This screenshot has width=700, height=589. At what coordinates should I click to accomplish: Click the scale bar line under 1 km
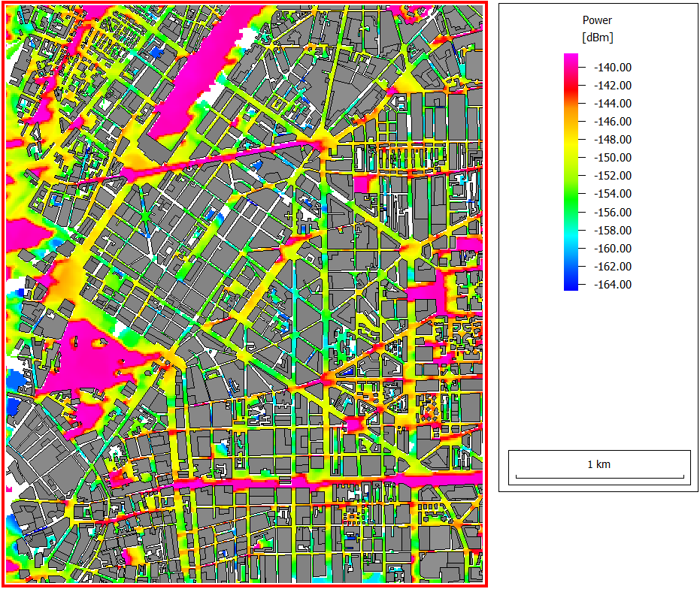598,477
